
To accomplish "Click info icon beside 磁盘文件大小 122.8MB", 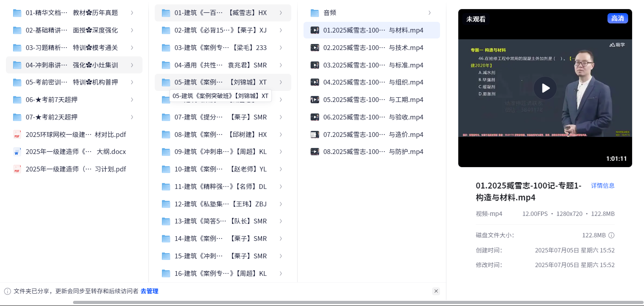I will (x=611, y=235).
